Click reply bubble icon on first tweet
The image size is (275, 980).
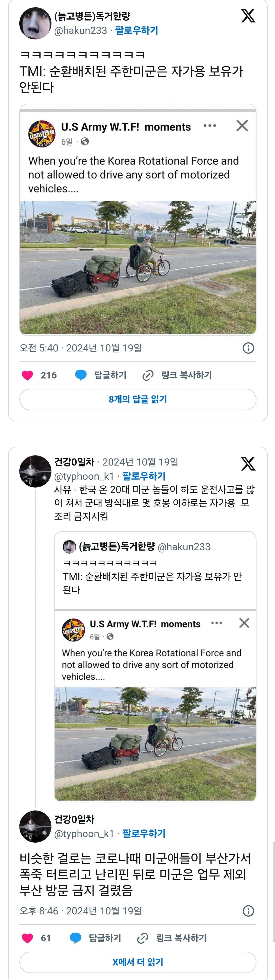[81, 375]
